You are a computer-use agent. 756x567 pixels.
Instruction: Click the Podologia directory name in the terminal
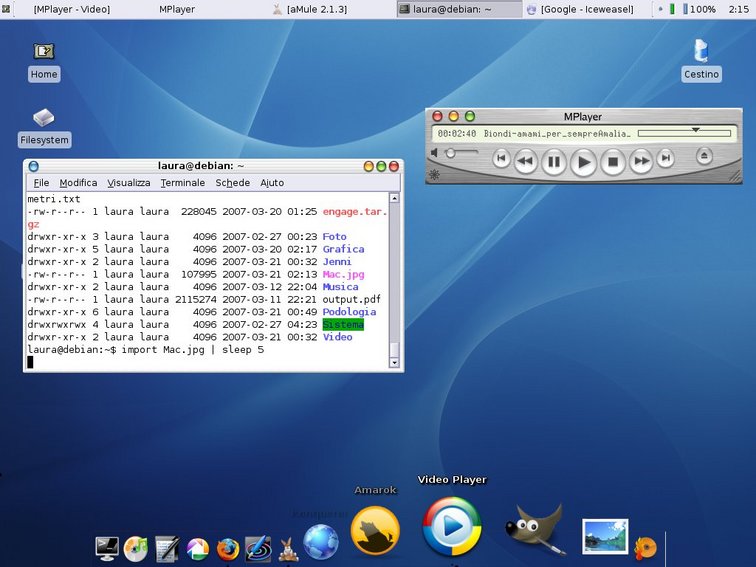pos(349,312)
